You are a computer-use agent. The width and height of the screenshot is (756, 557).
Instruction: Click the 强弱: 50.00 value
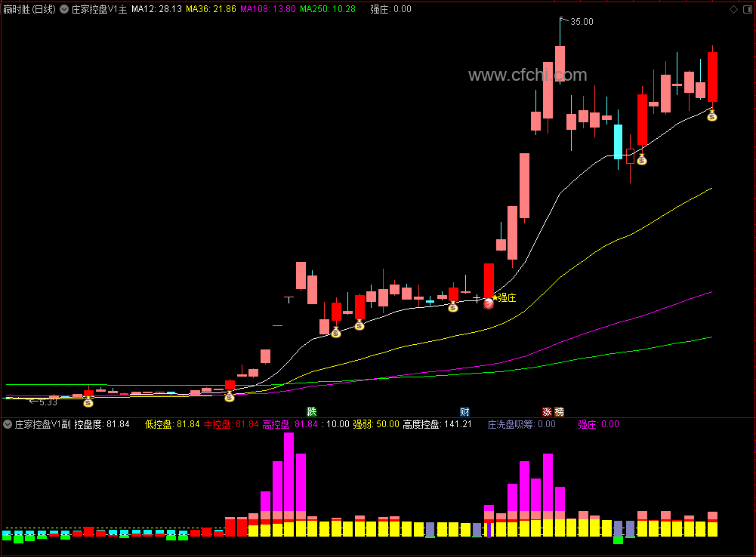(376, 424)
